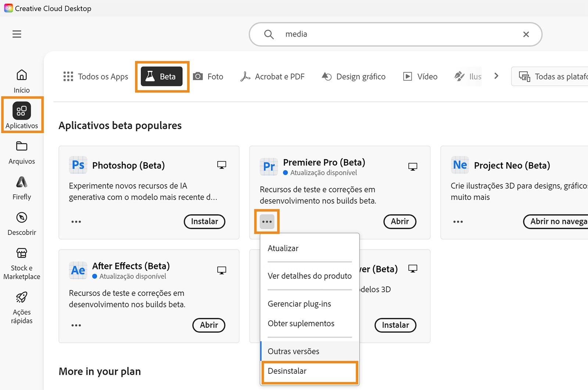Choose Obter suplementos from menu
The image size is (588, 390).
click(x=310, y=323)
